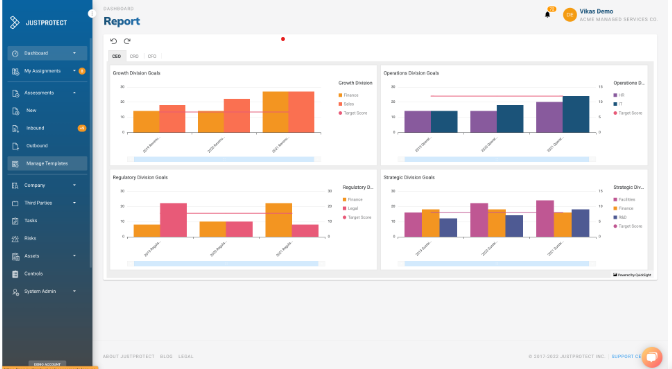
Task: Open the About JustProtect footer link
Action: (x=129, y=357)
